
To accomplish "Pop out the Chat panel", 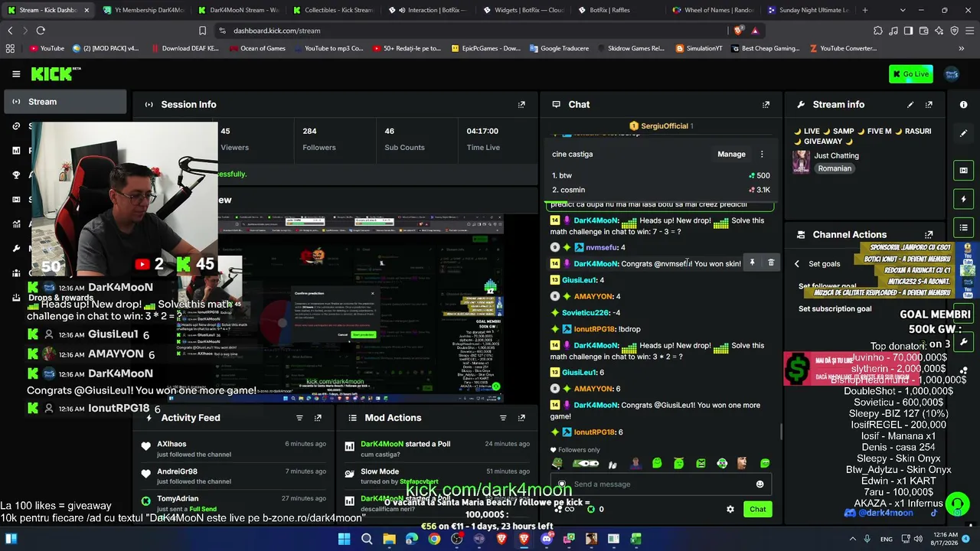I will pyautogui.click(x=766, y=105).
